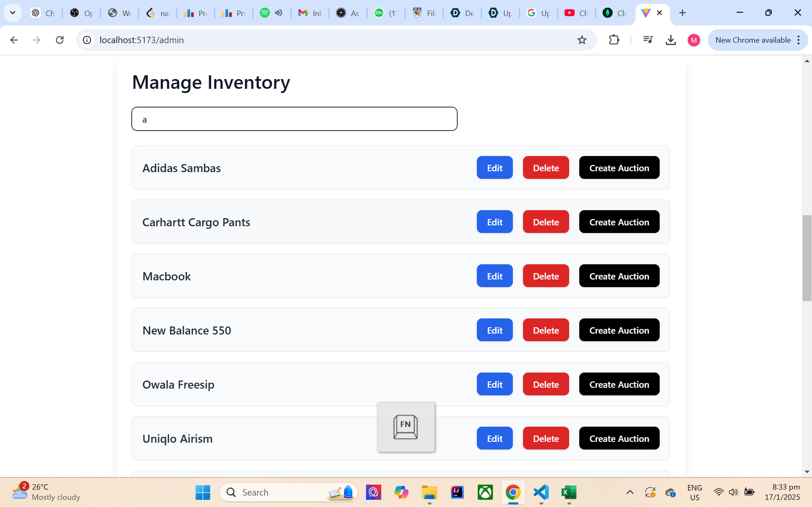Go back to the previous page
Viewport: 812px width, 507px height.
(x=14, y=40)
